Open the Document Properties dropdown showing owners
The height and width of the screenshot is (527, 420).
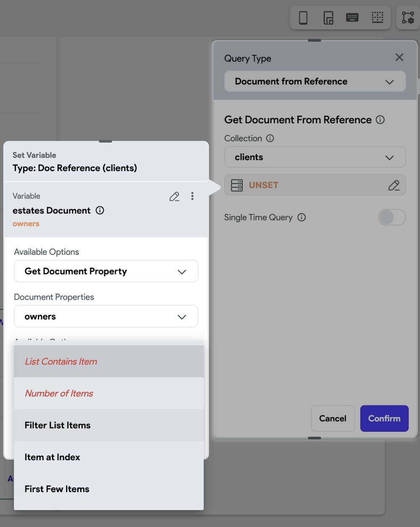tap(106, 316)
